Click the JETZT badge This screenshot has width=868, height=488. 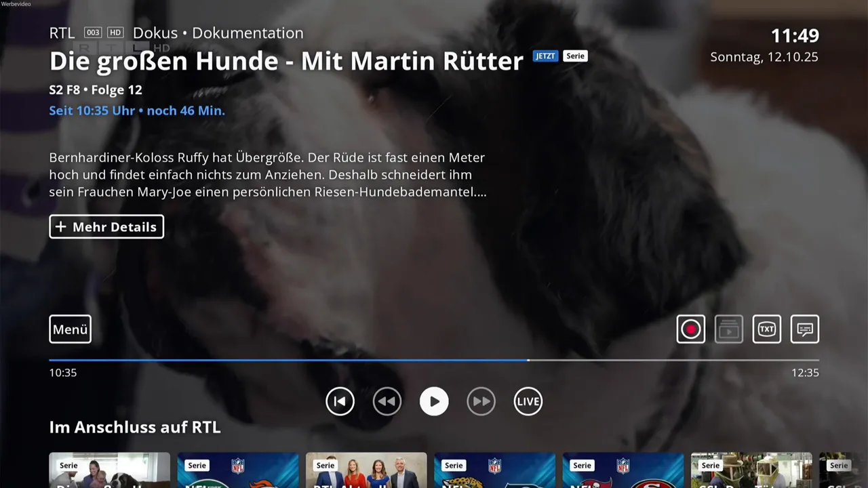tap(545, 56)
